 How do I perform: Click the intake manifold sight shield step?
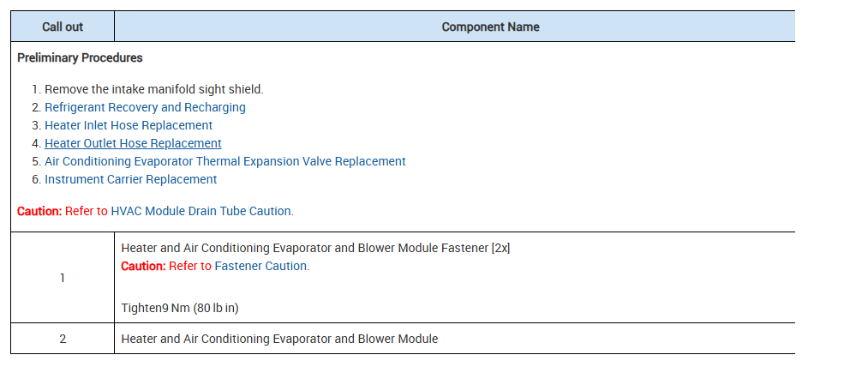[x=154, y=89]
